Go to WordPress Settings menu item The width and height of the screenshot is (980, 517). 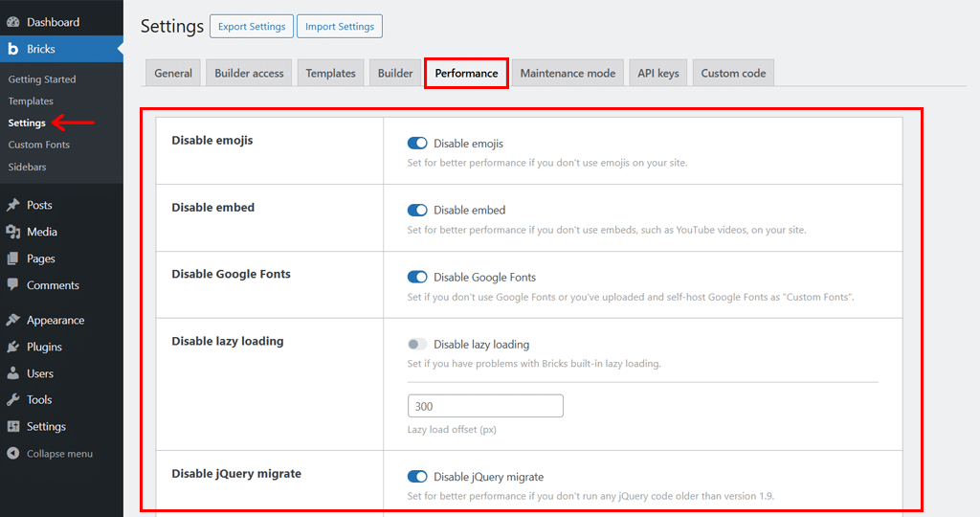(61, 426)
